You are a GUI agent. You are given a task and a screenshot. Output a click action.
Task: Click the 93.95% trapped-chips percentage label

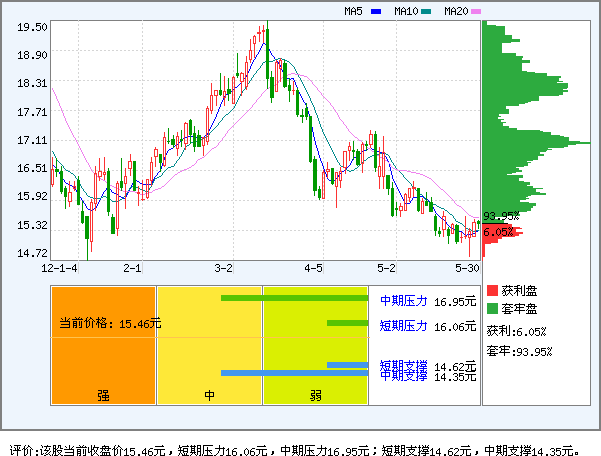(500, 216)
